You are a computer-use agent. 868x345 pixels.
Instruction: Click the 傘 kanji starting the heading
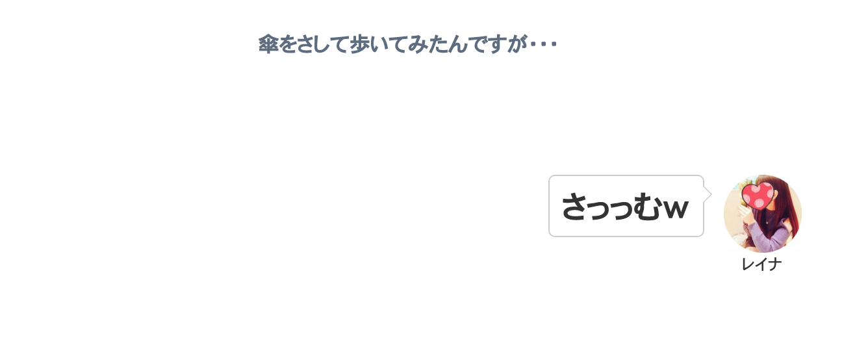point(268,45)
